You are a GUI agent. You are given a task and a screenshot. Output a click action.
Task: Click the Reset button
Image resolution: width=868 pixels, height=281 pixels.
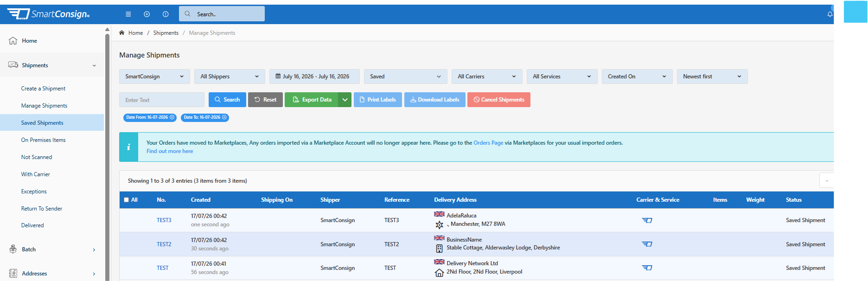click(x=265, y=100)
